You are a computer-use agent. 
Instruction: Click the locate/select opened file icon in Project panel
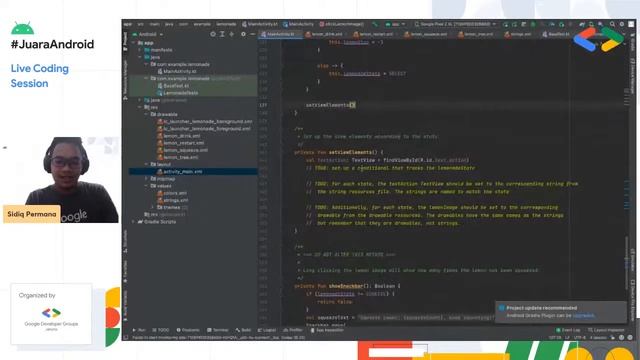(x=213, y=34)
